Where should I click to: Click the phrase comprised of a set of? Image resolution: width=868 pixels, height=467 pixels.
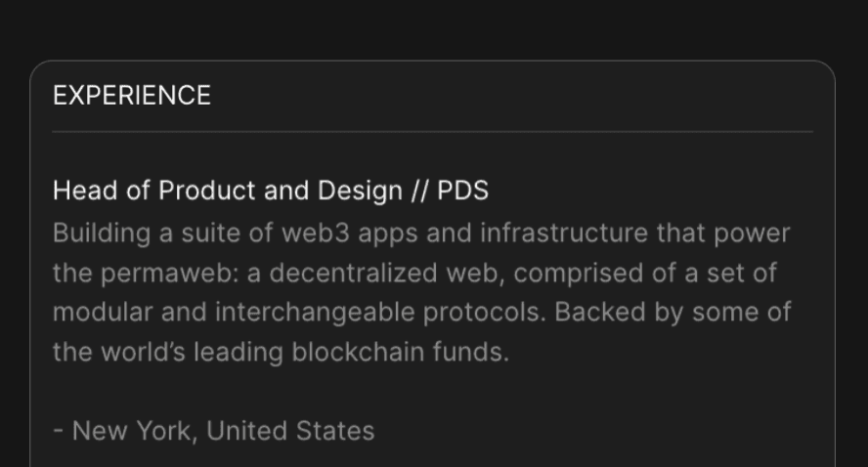[645, 274]
